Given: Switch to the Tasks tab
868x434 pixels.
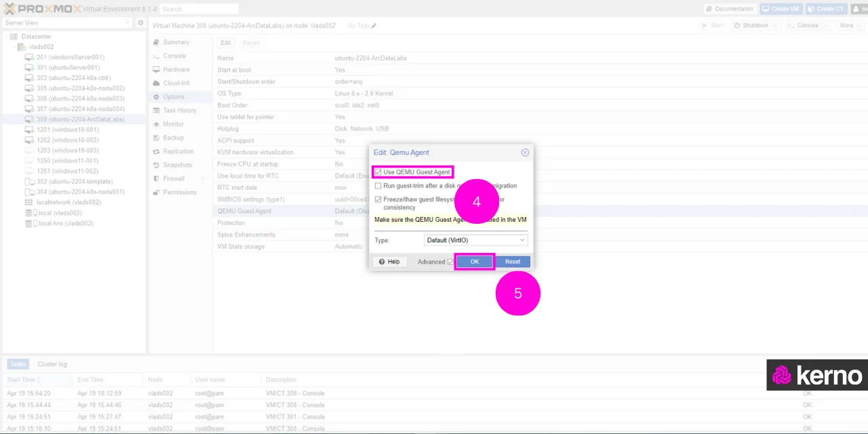Looking at the screenshot, I should coord(18,364).
